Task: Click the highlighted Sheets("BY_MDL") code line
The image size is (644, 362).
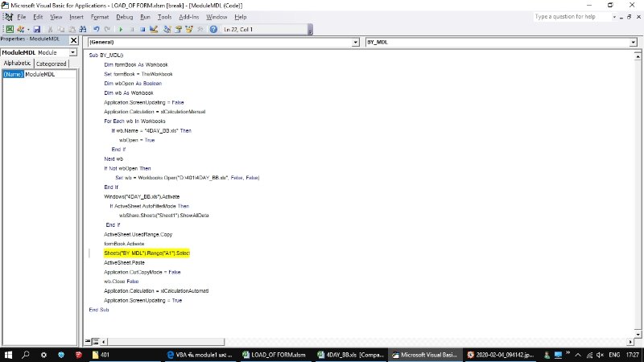Action: click(x=147, y=253)
